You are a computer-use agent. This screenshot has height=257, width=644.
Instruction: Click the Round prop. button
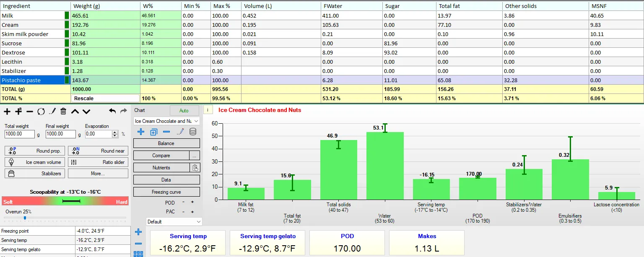pos(34,151)
